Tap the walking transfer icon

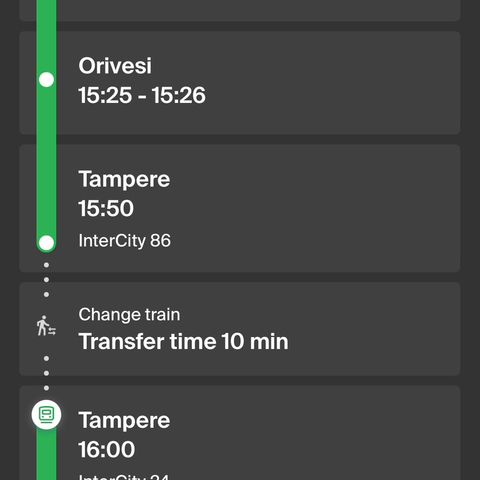[46, 326]
